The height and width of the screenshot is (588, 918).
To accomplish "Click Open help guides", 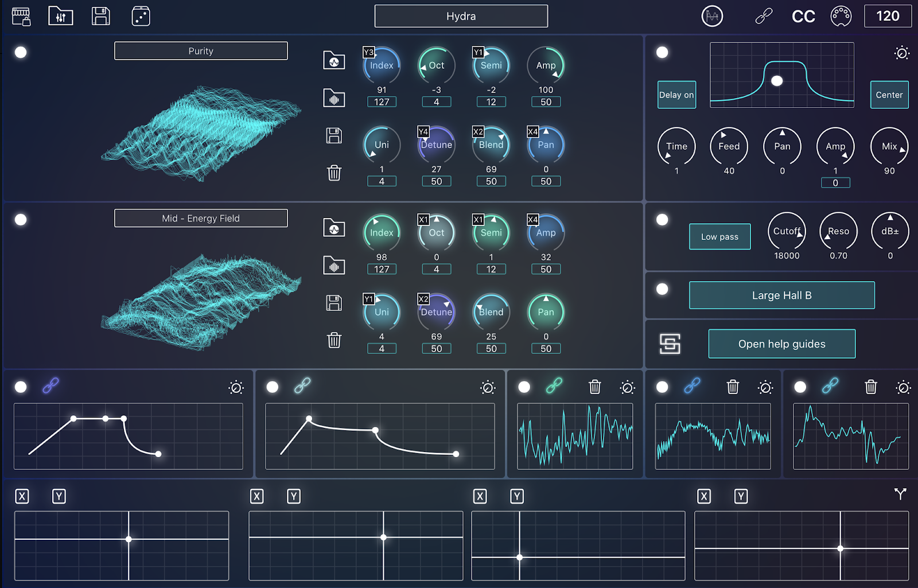I will click(781, 344).
